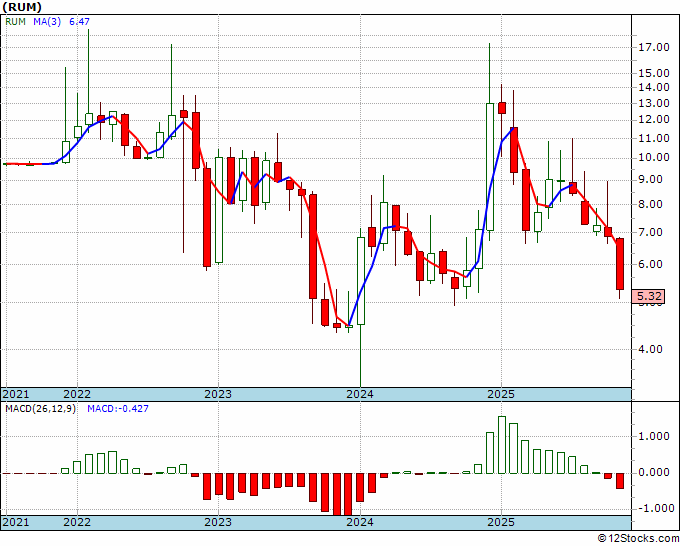Image resolution: width=680 pixels, height=546 pixels.
Task: Click the 10.00 price axis label
Action: coord(654,157)
